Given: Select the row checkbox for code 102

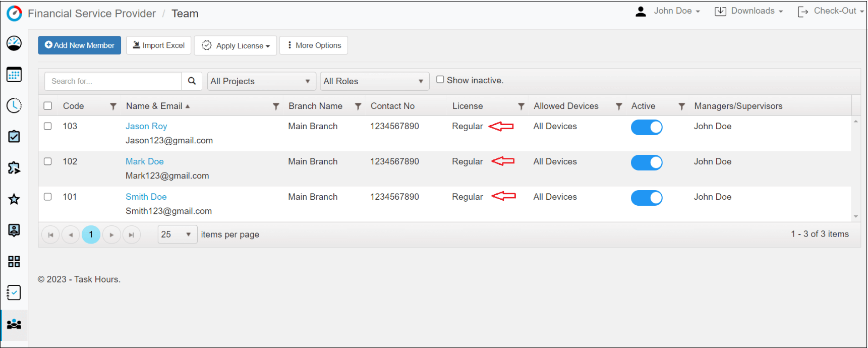Looking at the screenshot, I should point(48,161).
